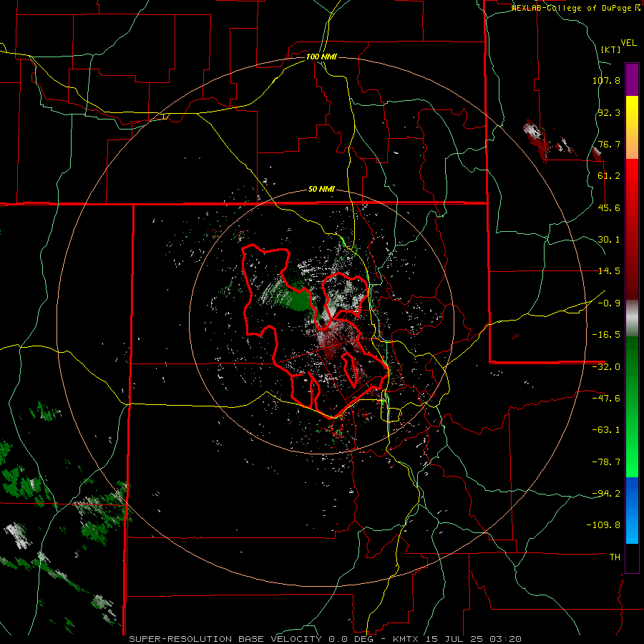
Task: Click the [KT] units label
Action: coord(610,49)
